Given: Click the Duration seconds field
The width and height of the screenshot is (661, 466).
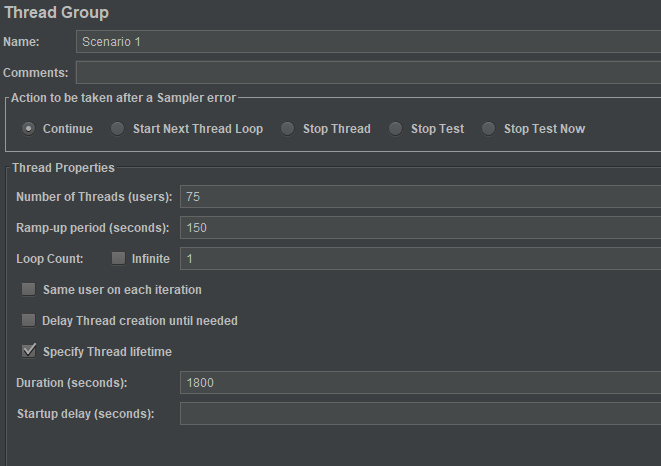Looking at the screenshot, I should [420, 382].
